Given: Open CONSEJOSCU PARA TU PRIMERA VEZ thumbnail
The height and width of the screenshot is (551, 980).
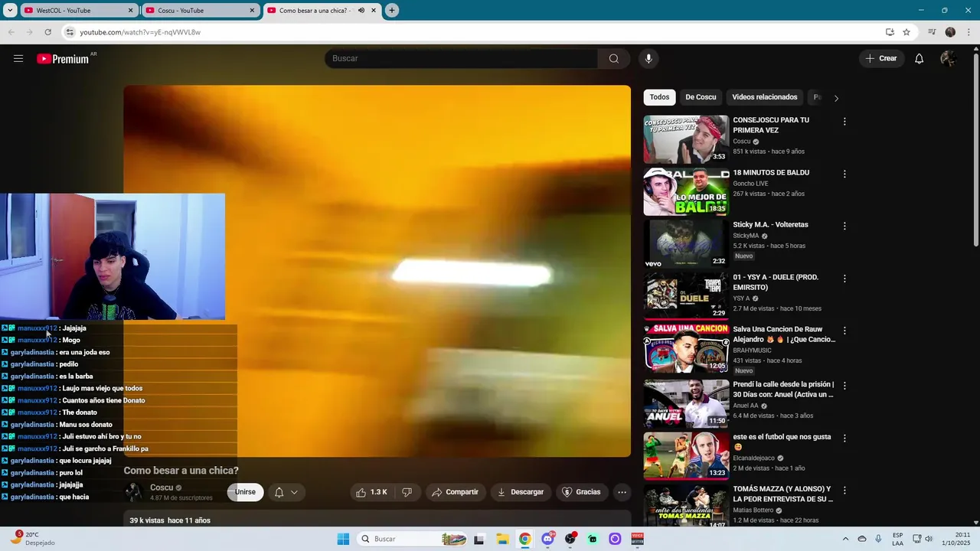Looking at the screenshot, I should click(686, 139).
